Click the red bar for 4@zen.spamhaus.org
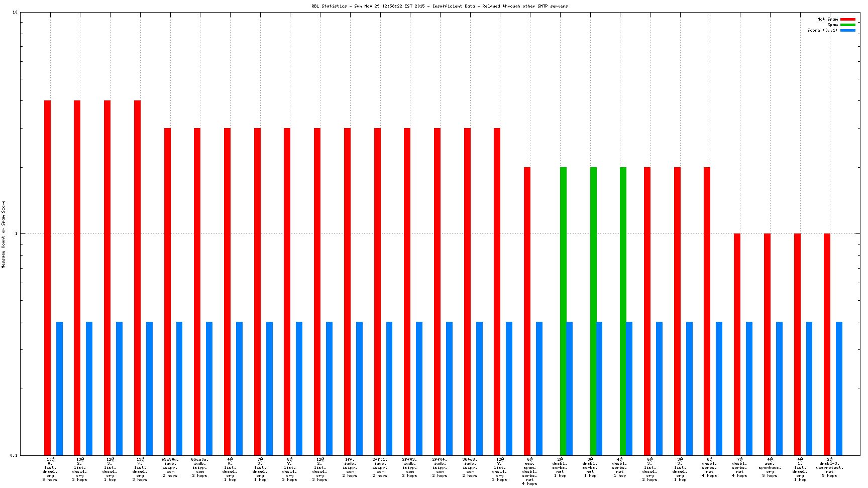This screenshot has height=488, width=868. (767, 344)
